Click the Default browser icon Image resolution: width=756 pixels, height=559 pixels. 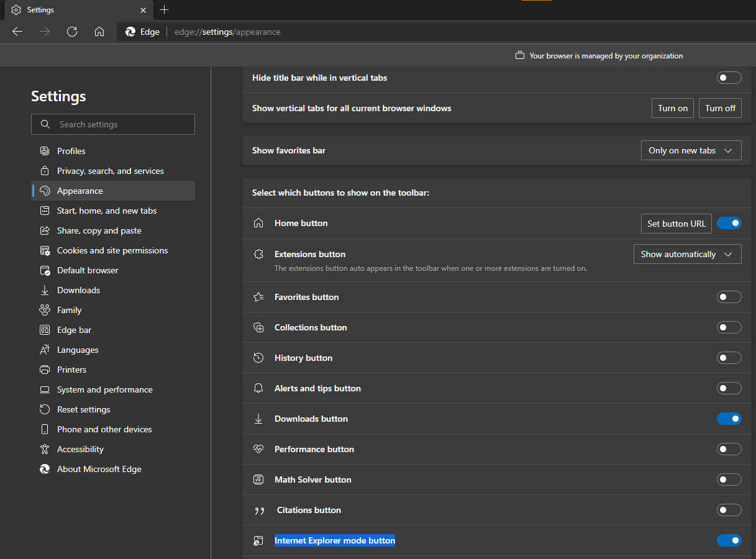pyautogui.click(x=45, y=270)
